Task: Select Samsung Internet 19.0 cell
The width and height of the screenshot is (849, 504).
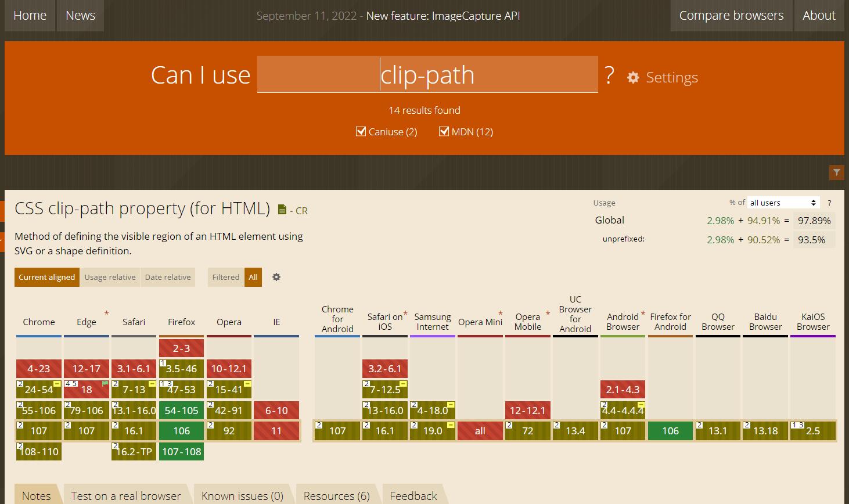Action: coord(433,431)
